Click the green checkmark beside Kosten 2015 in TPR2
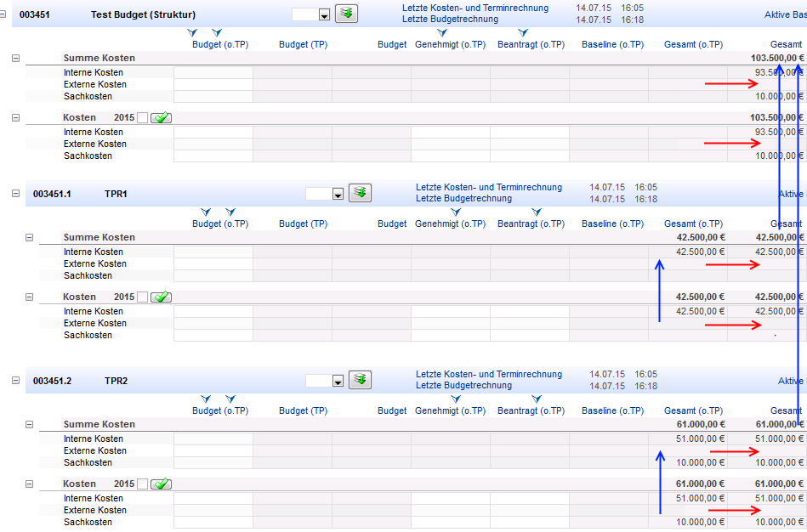This screenshot has height=532, width=807. click(x=161, y=484)
